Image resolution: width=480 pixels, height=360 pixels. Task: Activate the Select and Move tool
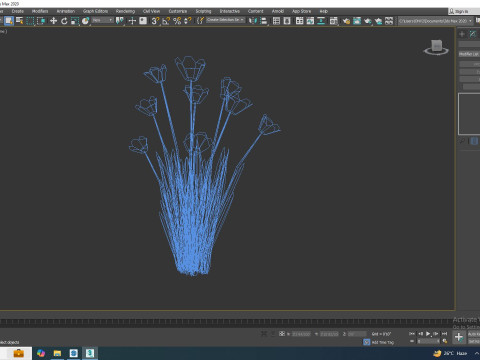coord(53,21)
